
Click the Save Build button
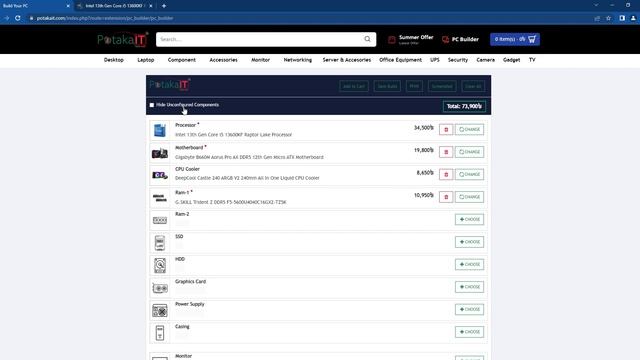[387, 86]
